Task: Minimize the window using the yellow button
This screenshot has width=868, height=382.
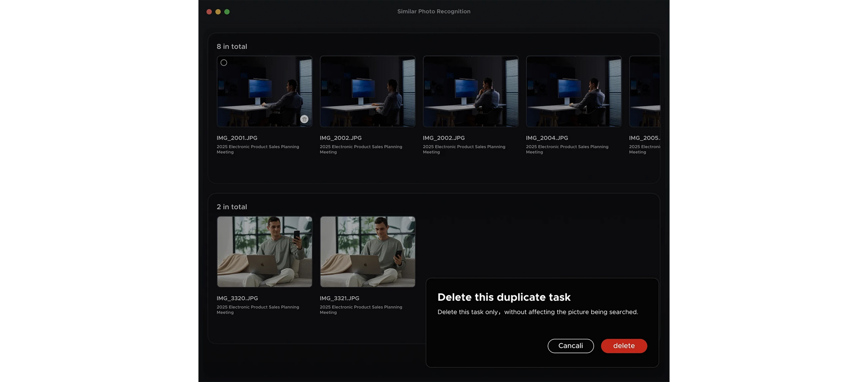Action: click(218, 12)
